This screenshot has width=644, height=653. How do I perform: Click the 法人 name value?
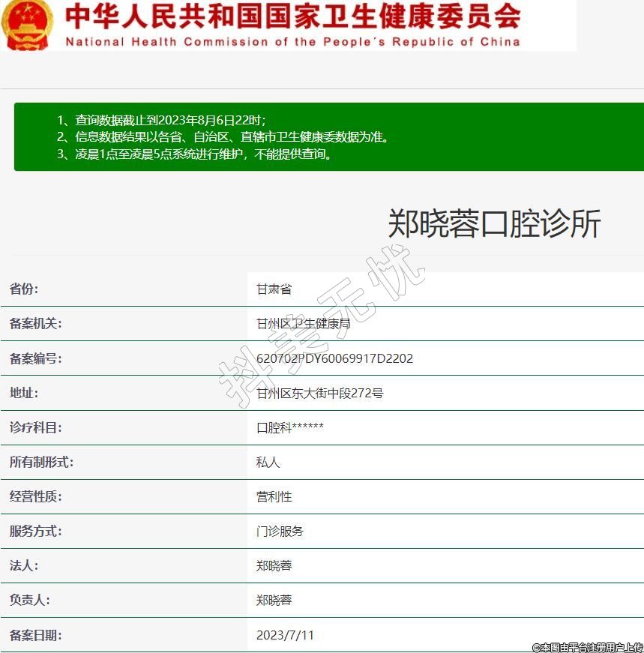point(274,565)
